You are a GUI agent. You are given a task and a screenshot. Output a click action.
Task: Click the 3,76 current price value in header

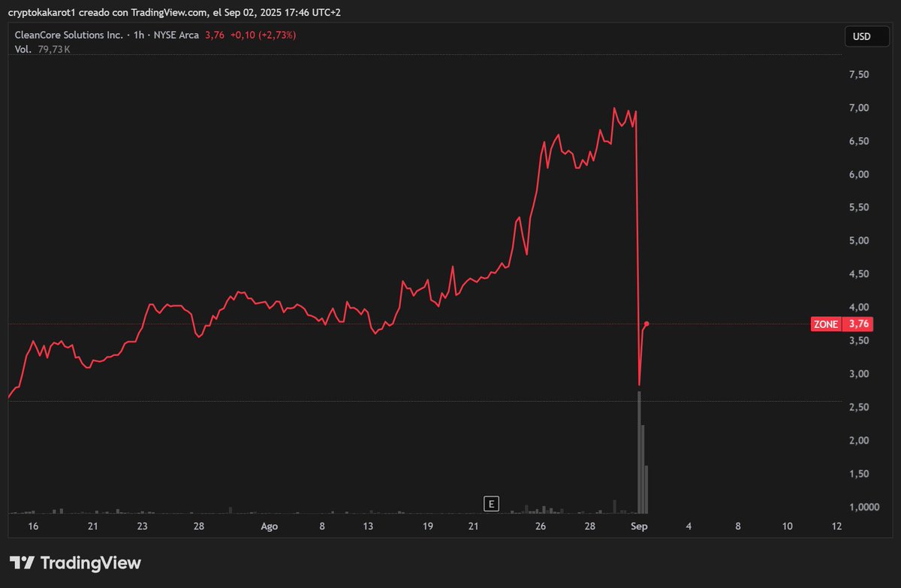214,35
